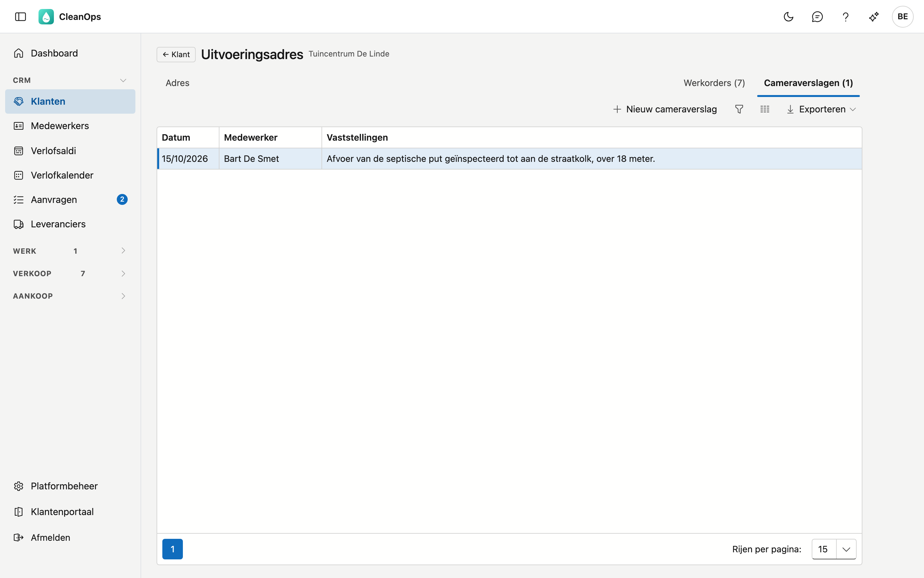924x578 pixels.
Task: Expand the VERKOOP section
Action: point(70,273)
